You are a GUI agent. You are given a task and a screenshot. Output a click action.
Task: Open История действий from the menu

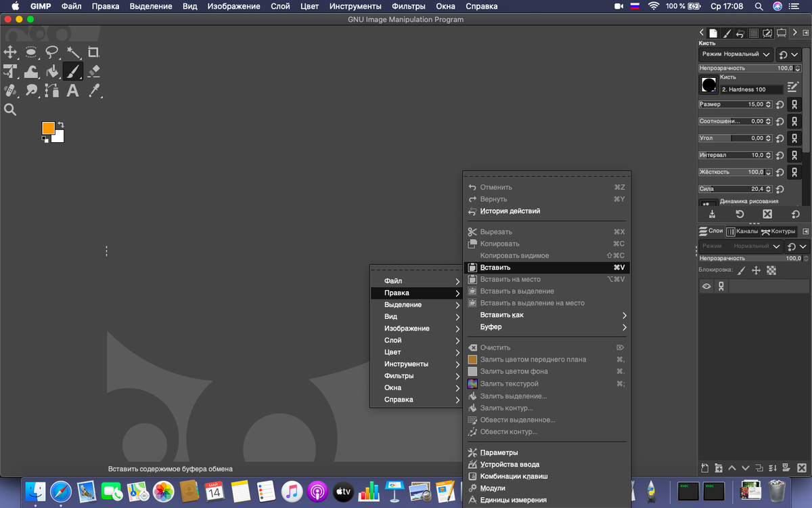coord(547,211)
